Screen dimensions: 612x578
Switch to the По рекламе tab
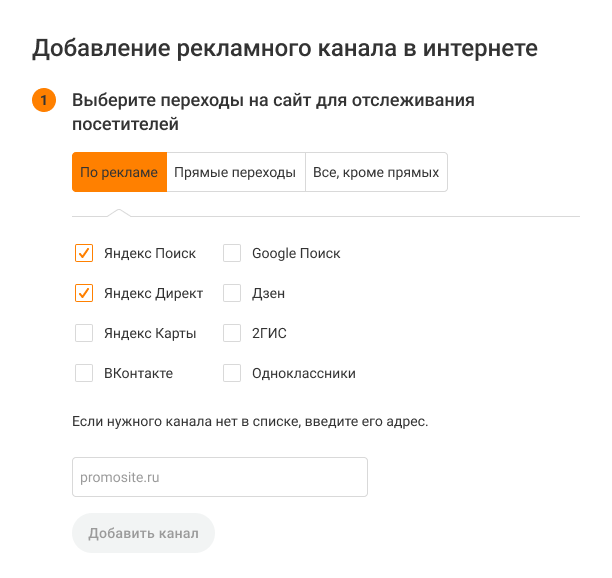click(119, 172)
